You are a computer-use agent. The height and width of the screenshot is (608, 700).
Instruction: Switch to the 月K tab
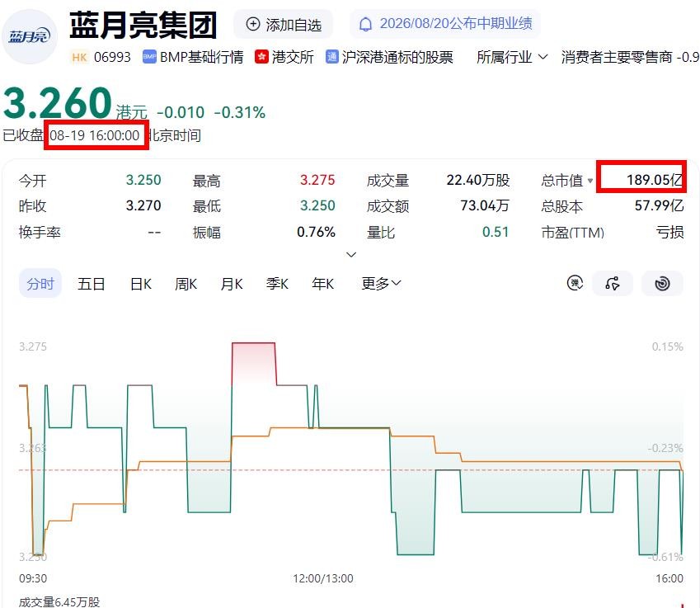[232, 284]
